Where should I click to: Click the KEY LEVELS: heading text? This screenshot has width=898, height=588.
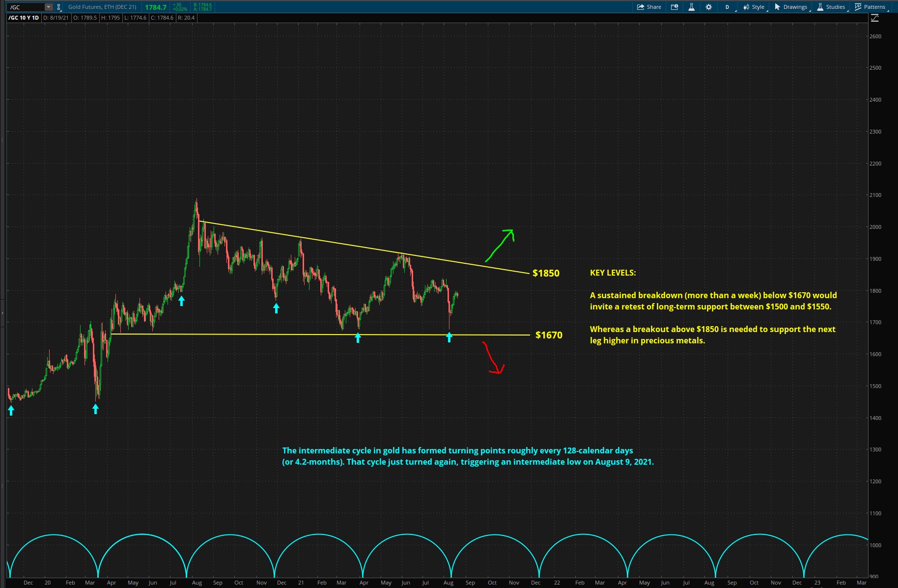pos(613,273)
